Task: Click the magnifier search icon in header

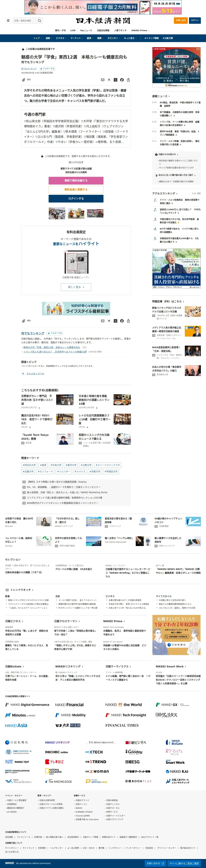Action: tap(39, 21)
